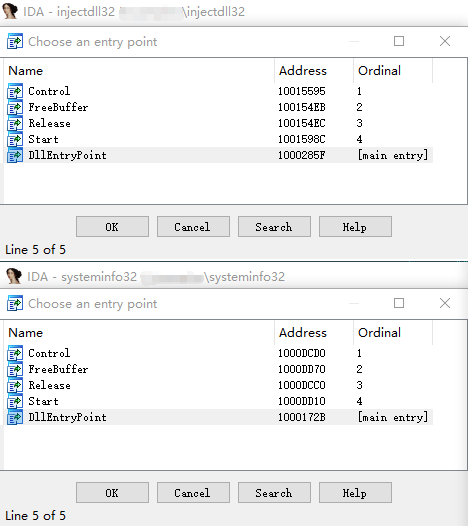Sort systeminfo32 list by Ordinal column header
The image size is (468, 526).
tap(393, 333)
